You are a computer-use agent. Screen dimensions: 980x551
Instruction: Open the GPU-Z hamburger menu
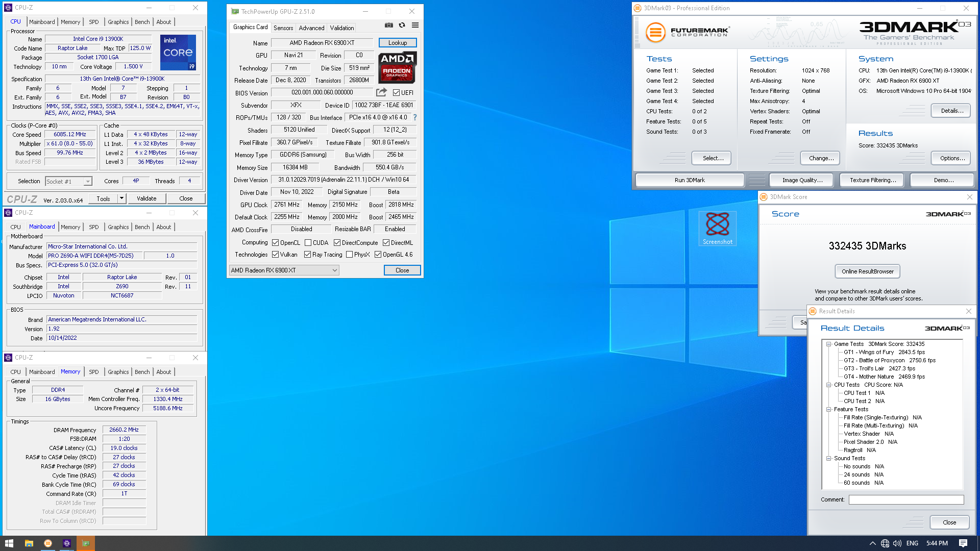pyautogui.click(x=415, y=25)
